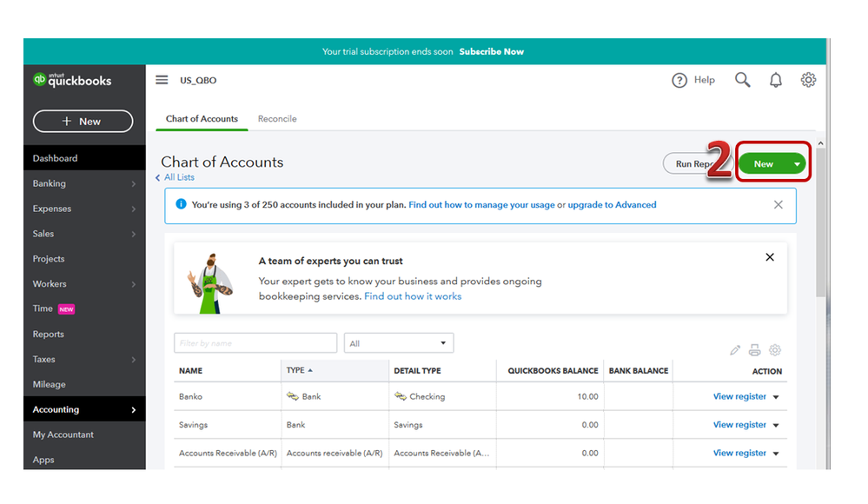Open Sales in sidebar
This screenshot has height=504, width=868.
[43, 234]
